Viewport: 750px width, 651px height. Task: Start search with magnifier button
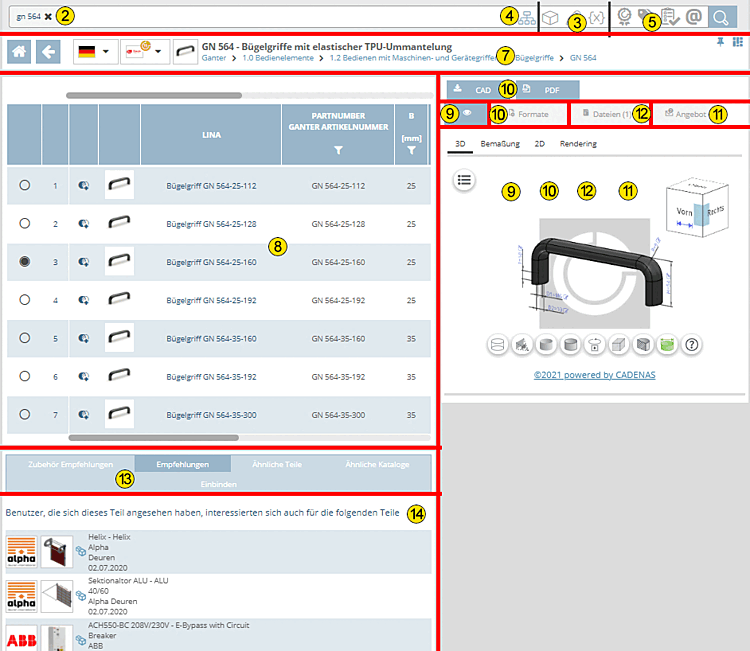[x=722, y=17]
